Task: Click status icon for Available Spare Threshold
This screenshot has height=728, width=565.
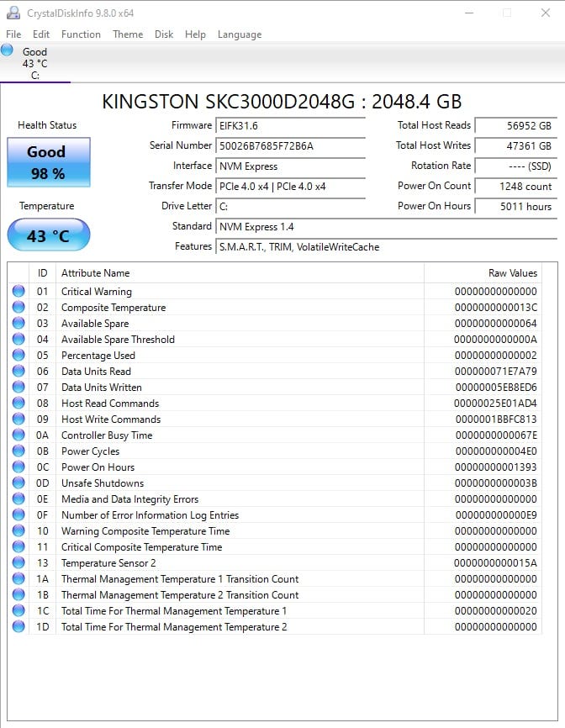Action: [x=18, y=339]
